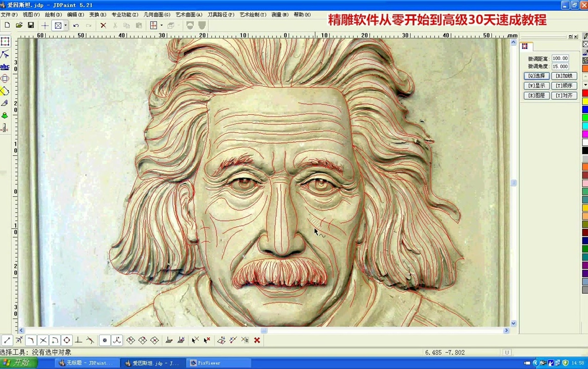The height and width of the screenshot is (369, 588).
Task: Click the red X delete icon in top toolbar
Action: (x=103, y=25)
